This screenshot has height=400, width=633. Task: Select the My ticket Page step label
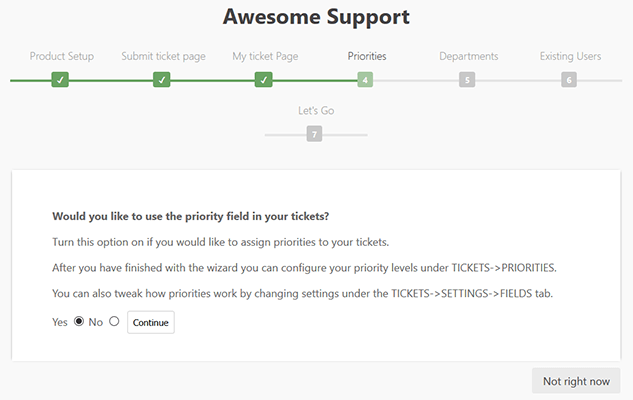265,56
